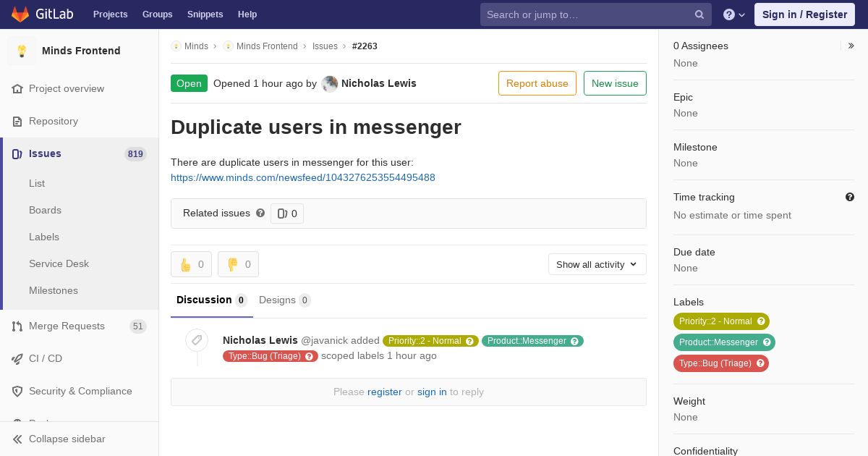The image size is (868, 456).
Task: Click Minds Frontend in the breadcrumb
Action: 267,46
